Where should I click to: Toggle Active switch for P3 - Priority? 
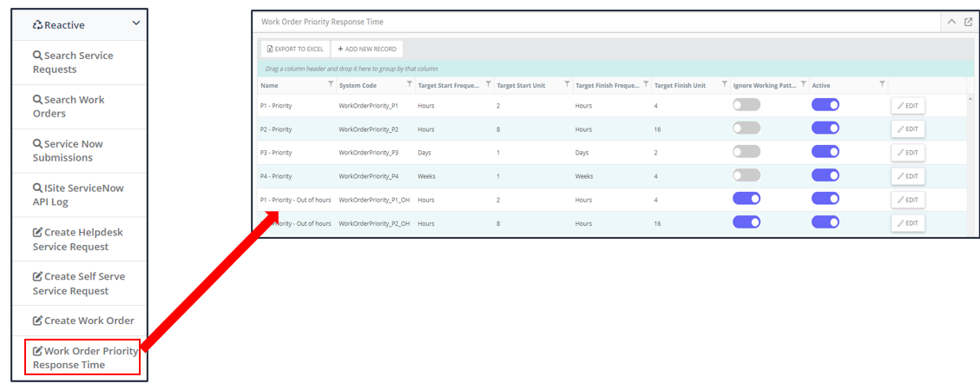coord(825,152)
